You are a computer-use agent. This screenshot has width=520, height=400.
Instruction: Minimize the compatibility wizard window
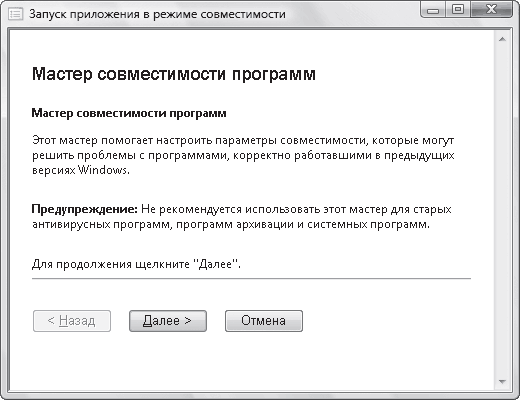(x=433, y=11)
